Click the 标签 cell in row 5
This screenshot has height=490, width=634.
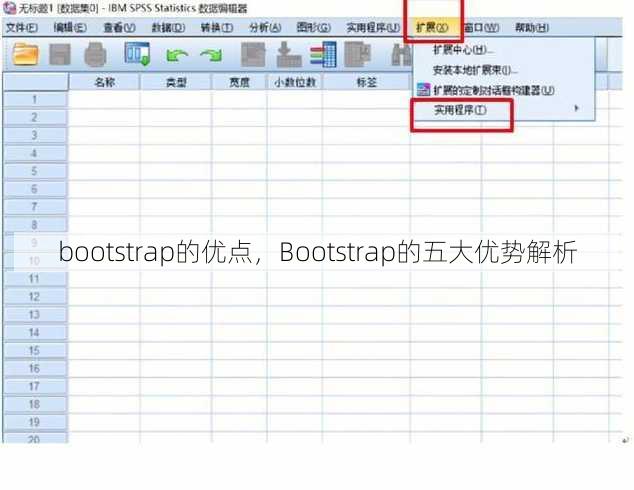click(x=366, y=171)
